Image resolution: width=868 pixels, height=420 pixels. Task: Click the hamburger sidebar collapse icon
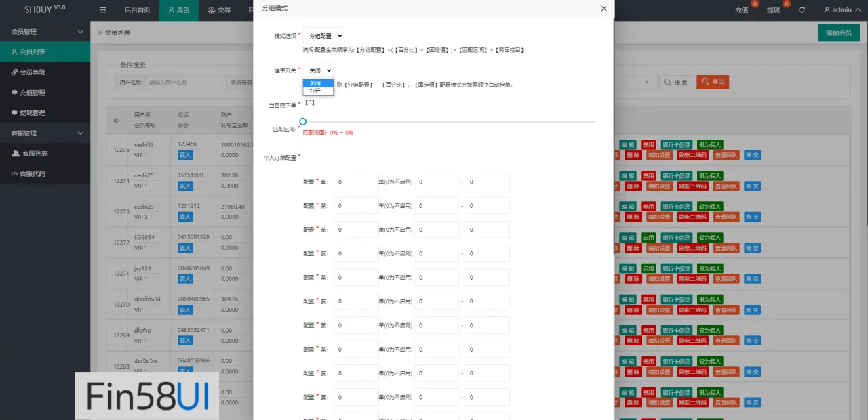(x=102, y=9)
